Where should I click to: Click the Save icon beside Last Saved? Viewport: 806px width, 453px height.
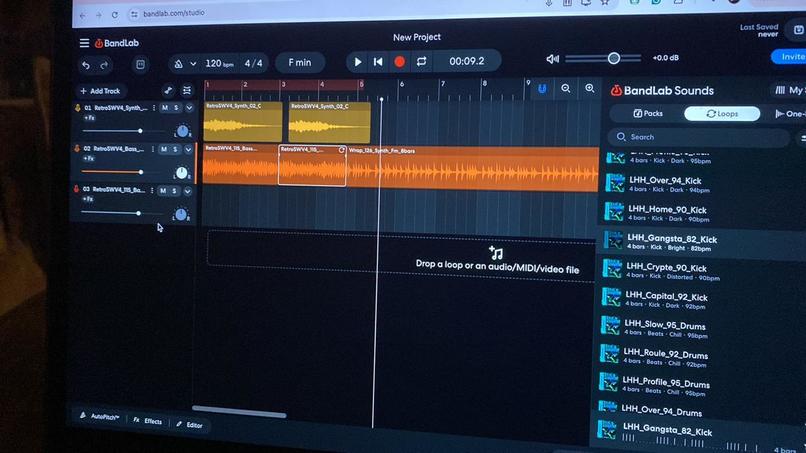click(x=798, y=30)
